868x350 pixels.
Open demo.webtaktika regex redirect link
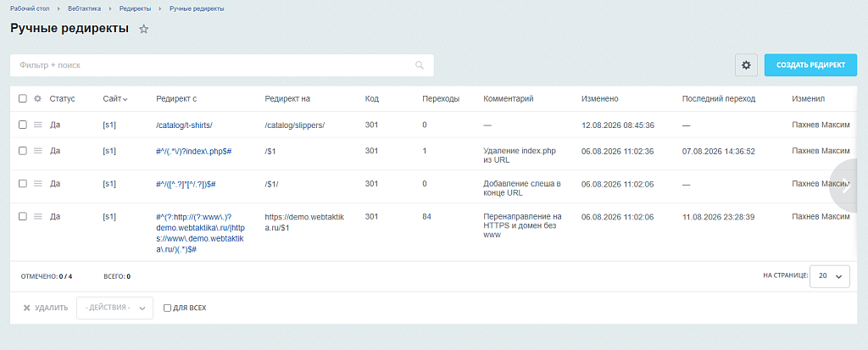(201, 233)
